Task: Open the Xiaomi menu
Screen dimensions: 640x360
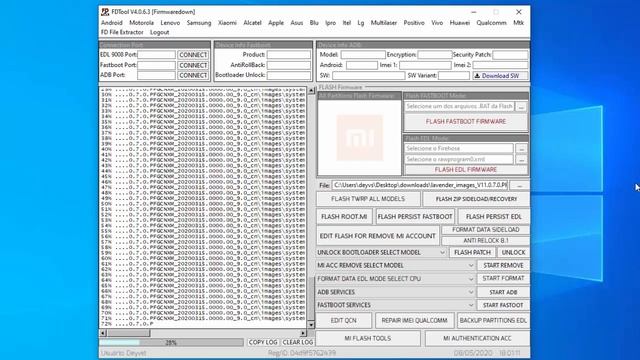Action: [227, 23]
